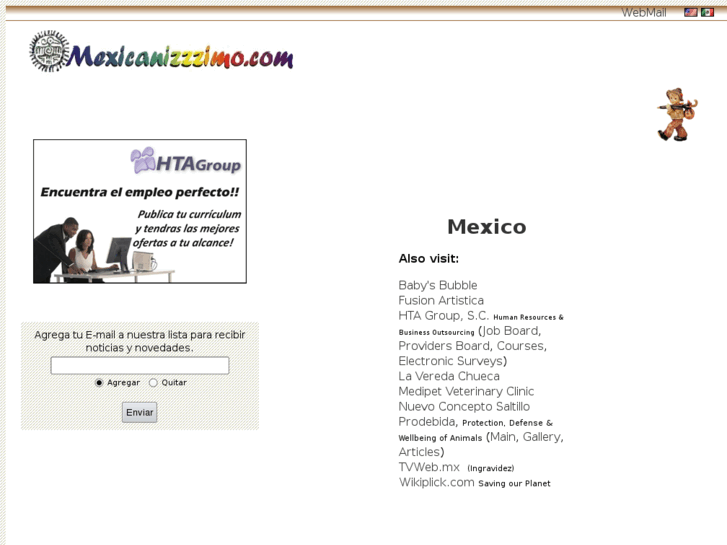Screen dimensions: 727x545
Task: Open the Baby's Bubble link
Action: 438,285
